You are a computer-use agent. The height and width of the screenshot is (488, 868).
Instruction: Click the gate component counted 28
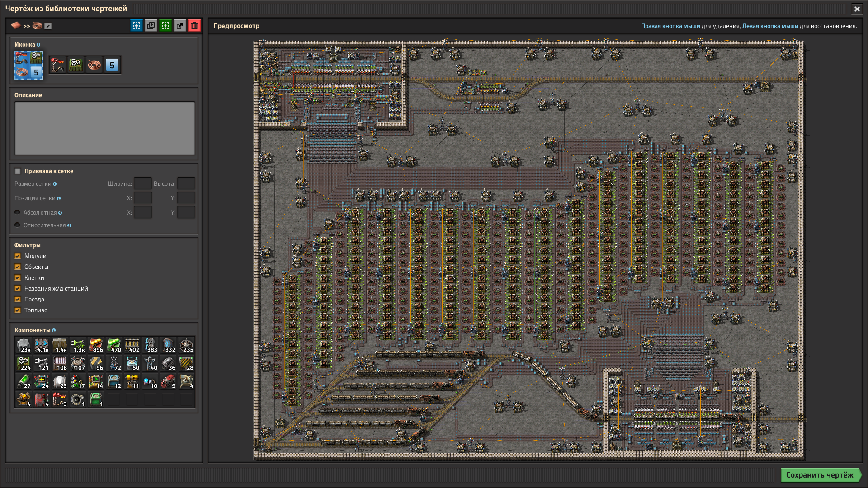point(186,363)
